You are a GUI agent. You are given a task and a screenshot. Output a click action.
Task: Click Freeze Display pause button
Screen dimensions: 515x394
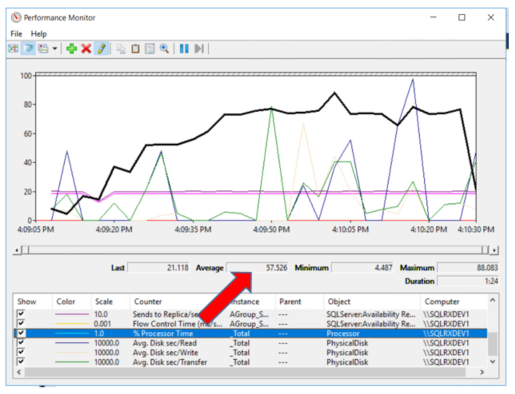[184, 49]
